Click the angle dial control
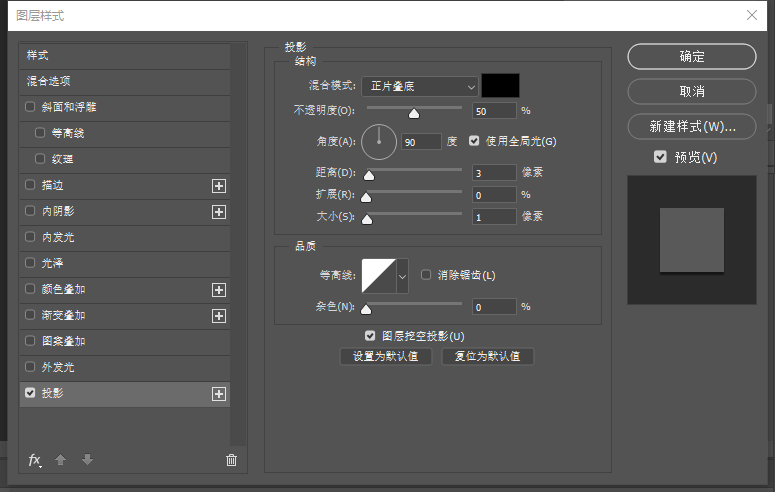Screen dimensions: 775x492 [x=379, y=142]
